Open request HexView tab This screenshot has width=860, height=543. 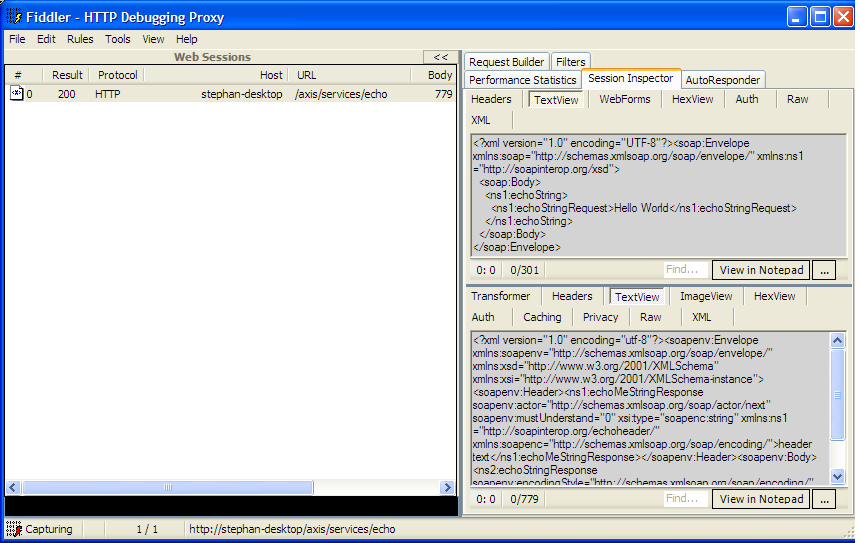pos(693,99)
